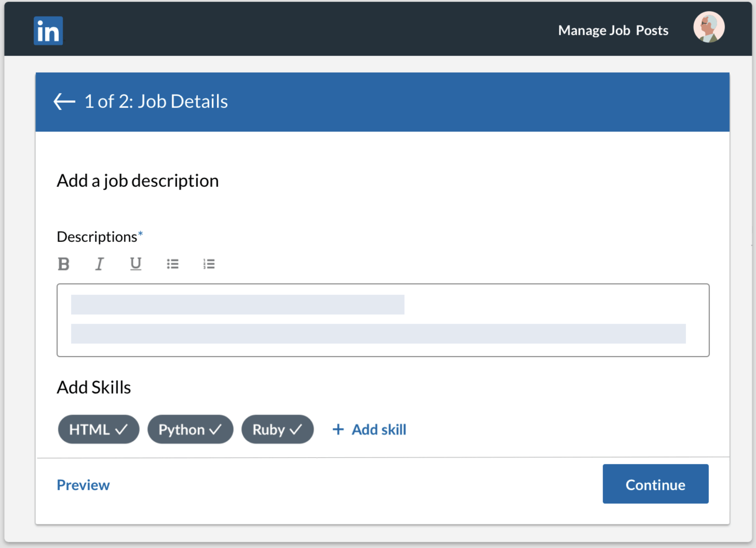Open the Preview link
The image size is (756, 548).
coord(83,485)
